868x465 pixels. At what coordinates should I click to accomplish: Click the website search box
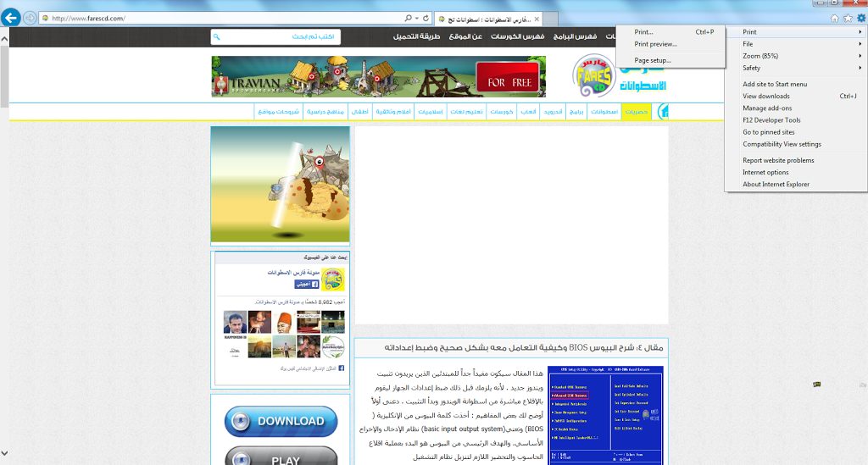point(275,36)
